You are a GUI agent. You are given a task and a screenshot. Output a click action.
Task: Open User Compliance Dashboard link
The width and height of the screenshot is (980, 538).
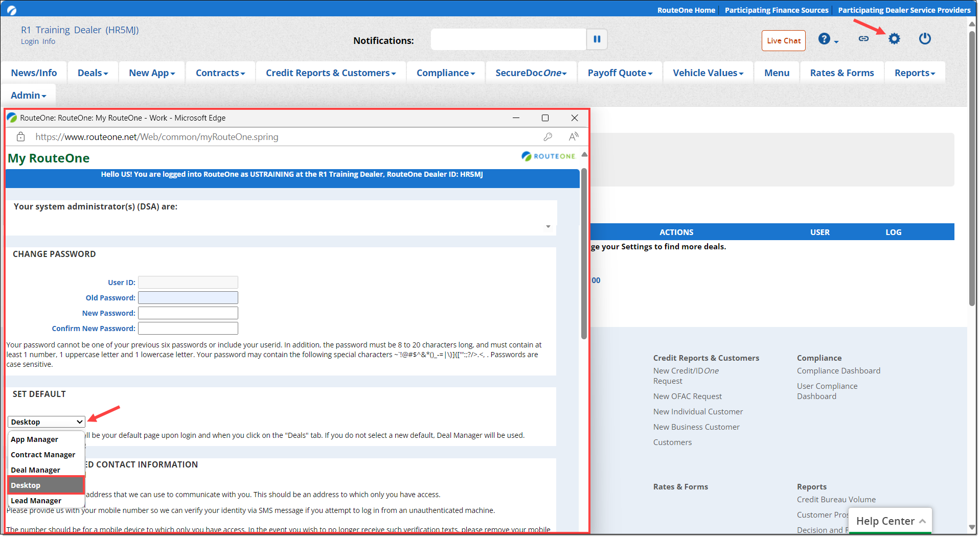coord(827,391)
